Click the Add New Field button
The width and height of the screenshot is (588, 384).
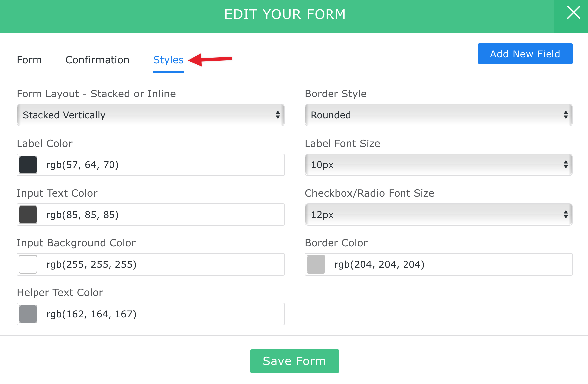[525, 54]
